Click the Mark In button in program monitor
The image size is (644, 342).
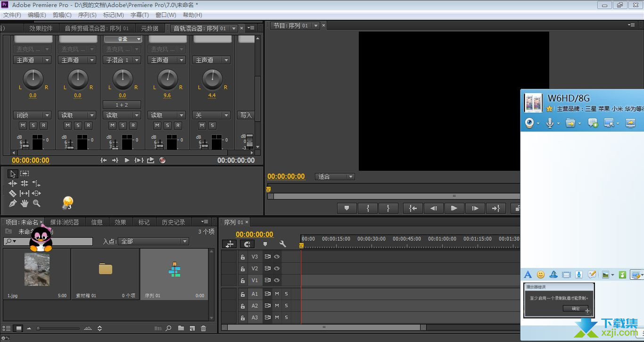coord(367,208)
